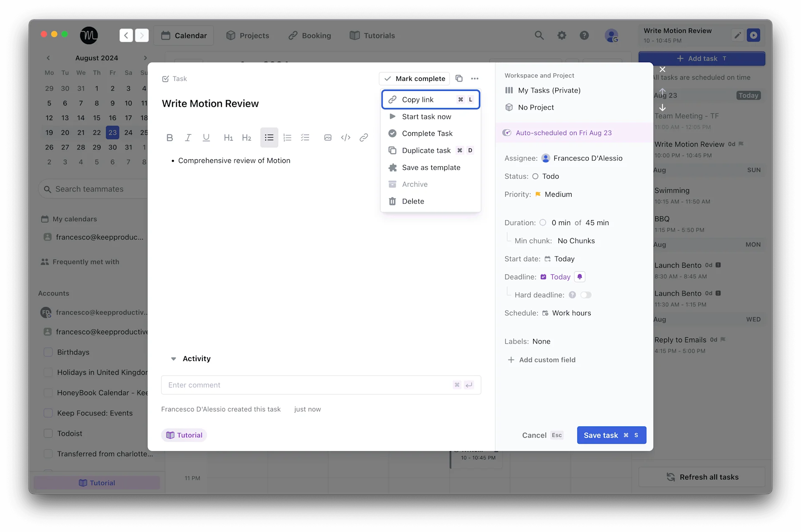Insert a numbered list
Image resolution: width=801 pixels, height=532 pixels.
[x=287, y=137]
